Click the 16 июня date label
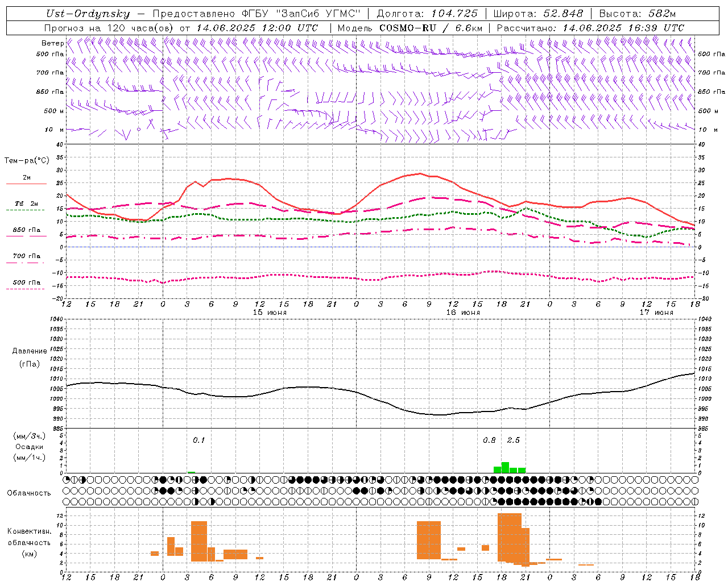 tap(463, 313)
